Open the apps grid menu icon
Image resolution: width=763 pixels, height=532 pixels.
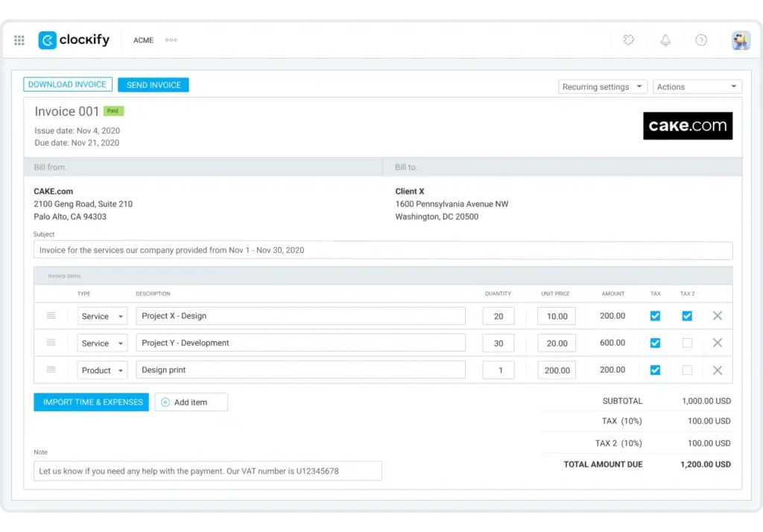pyautogui.click(x=19, y=40)
